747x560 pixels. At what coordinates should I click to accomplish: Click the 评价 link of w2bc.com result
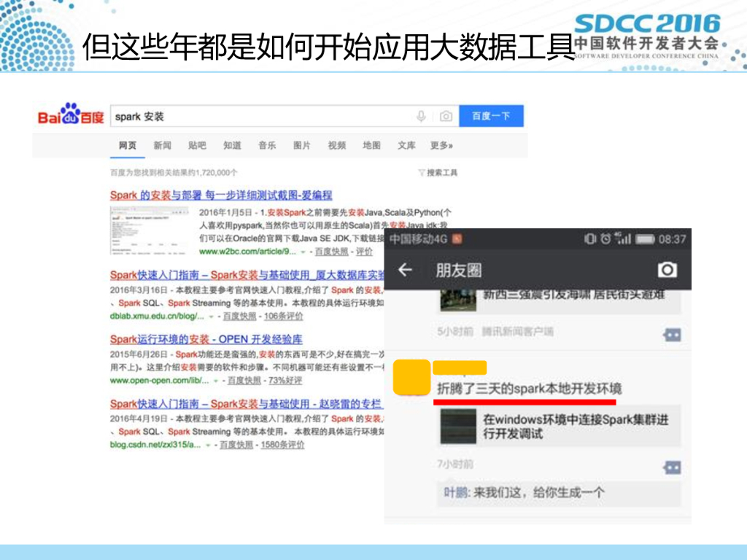click(365, 252)
